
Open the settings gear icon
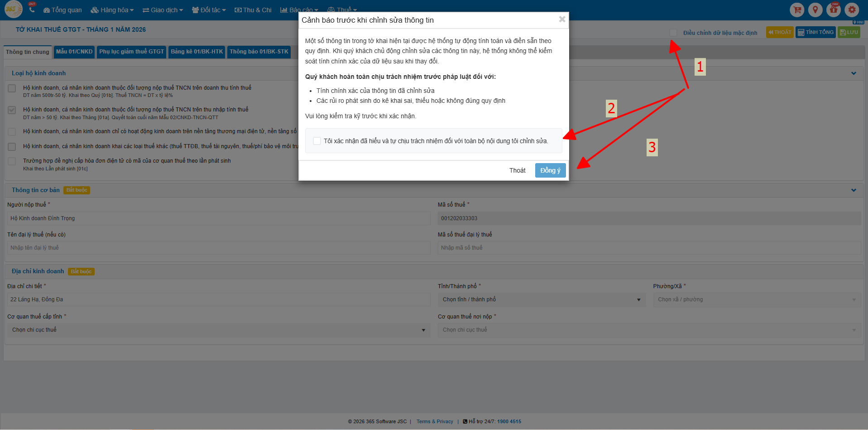852,10
